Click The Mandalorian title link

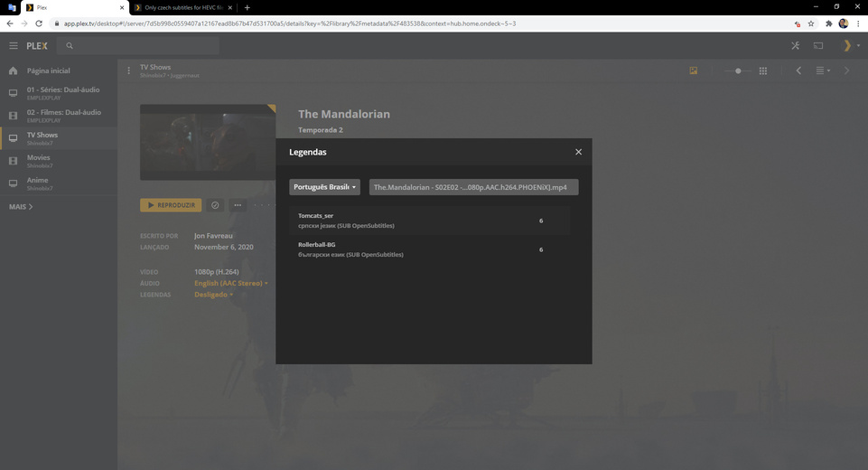click(344, 114)
